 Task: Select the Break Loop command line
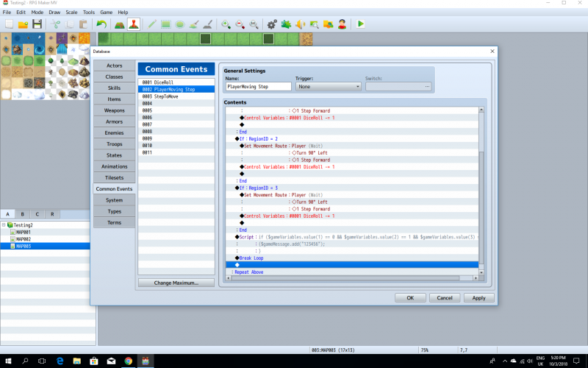point(352,258)
